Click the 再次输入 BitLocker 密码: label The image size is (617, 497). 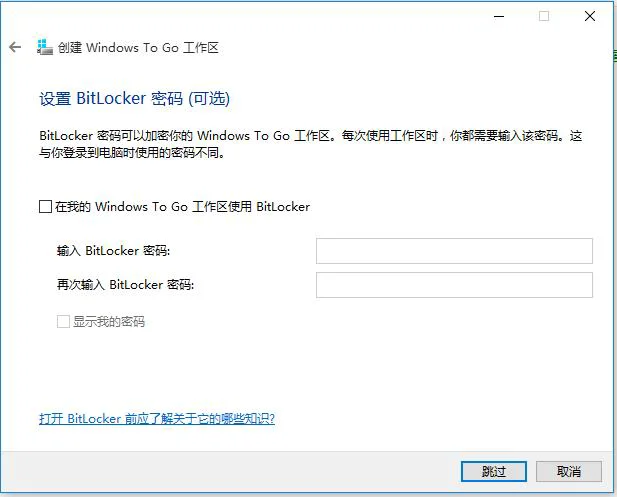point(126,285)
